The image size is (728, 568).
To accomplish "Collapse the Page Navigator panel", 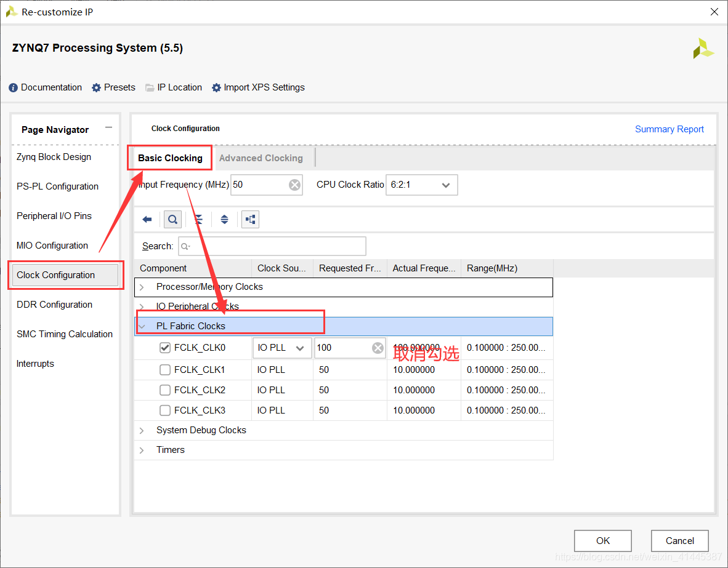I will click(x=108, y=127).
